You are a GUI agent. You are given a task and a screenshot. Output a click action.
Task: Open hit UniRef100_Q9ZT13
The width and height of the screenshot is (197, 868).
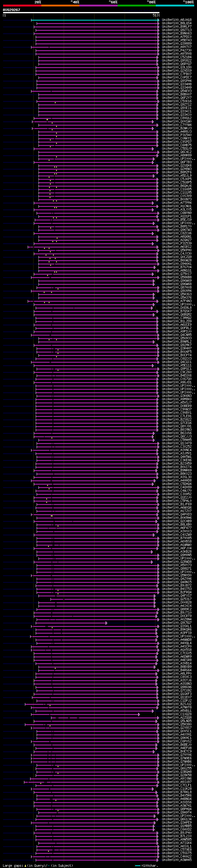pos(177,30)
